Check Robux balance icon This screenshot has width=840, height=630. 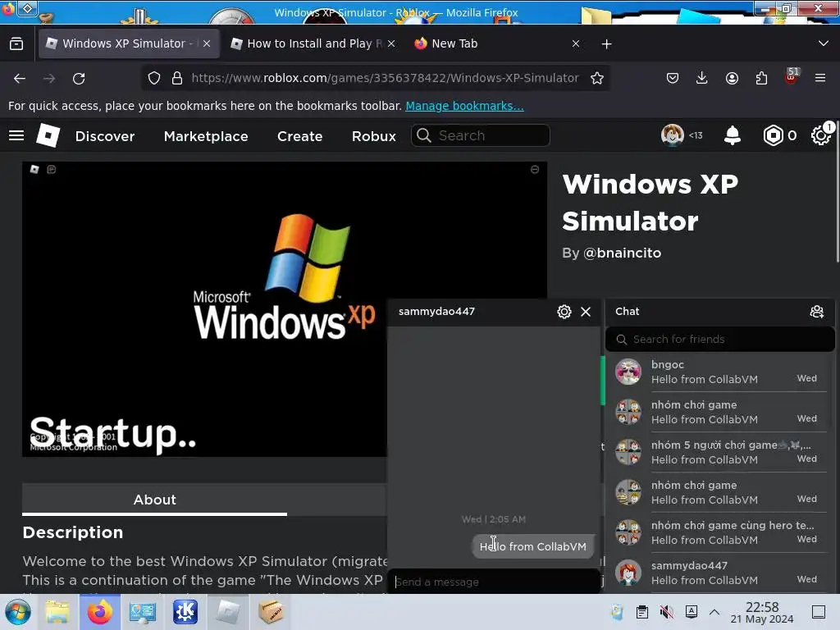tap(773, 135)
